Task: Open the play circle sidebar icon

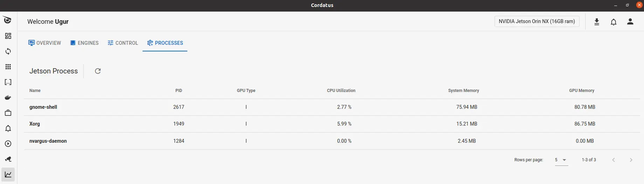Action: (8, 144)
